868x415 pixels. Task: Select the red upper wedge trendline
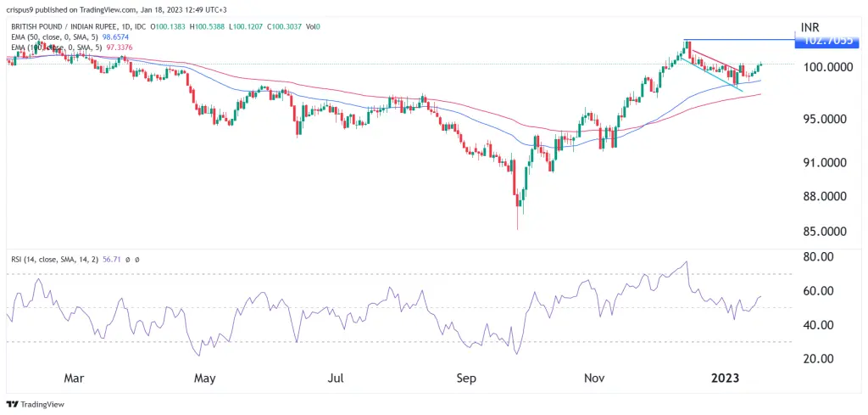point(717,62)
